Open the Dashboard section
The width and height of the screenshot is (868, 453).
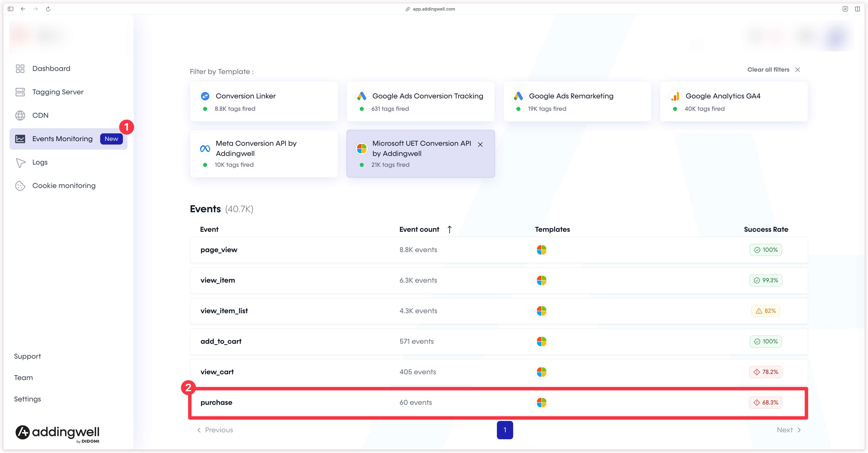pos(51,69)
